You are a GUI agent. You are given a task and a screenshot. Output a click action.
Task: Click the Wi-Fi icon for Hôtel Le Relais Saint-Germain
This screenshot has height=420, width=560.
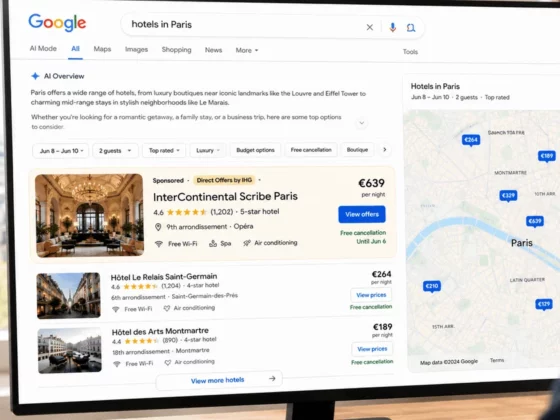coord(115,309)
